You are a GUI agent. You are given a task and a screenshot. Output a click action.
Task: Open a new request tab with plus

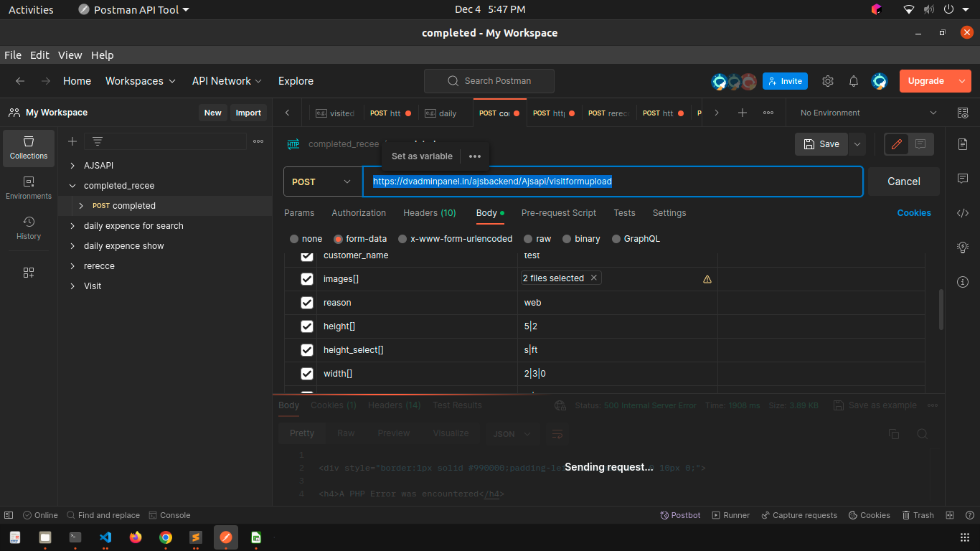(x=743, y=113)
